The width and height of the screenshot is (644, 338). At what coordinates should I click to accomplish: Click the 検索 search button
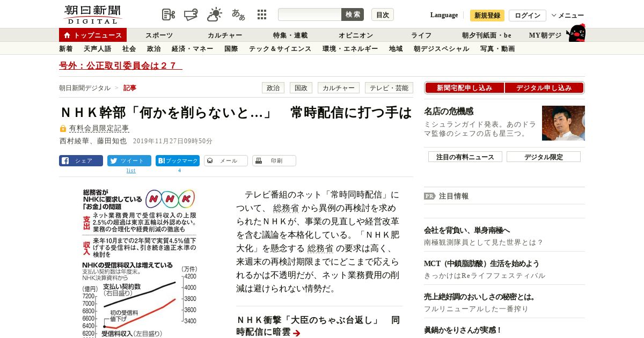(353, 14)
